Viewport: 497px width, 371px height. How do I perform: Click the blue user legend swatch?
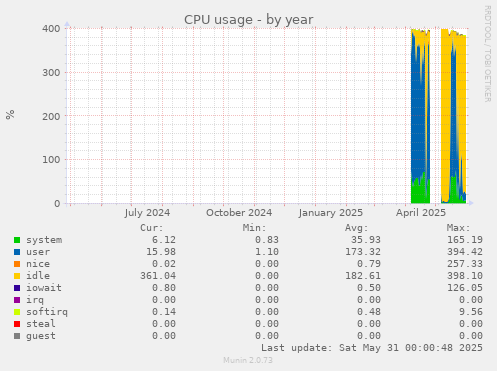click(x=17, y=252)
